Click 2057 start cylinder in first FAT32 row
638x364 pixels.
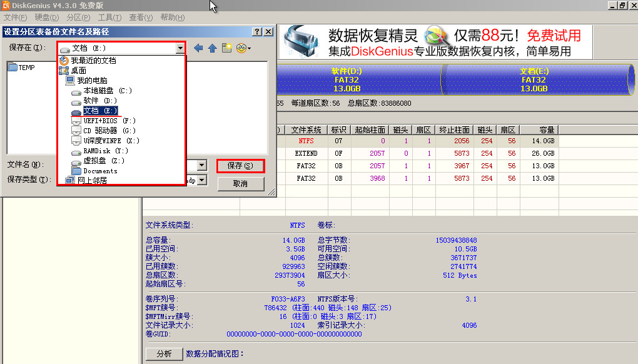[377, 166]
